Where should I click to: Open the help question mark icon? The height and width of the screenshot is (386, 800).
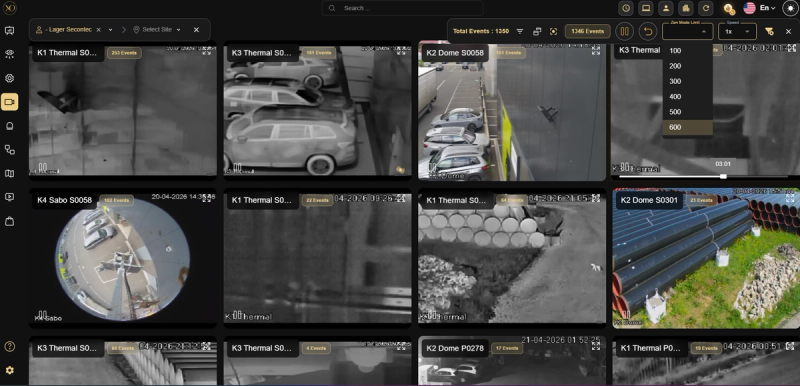[9, 347]
